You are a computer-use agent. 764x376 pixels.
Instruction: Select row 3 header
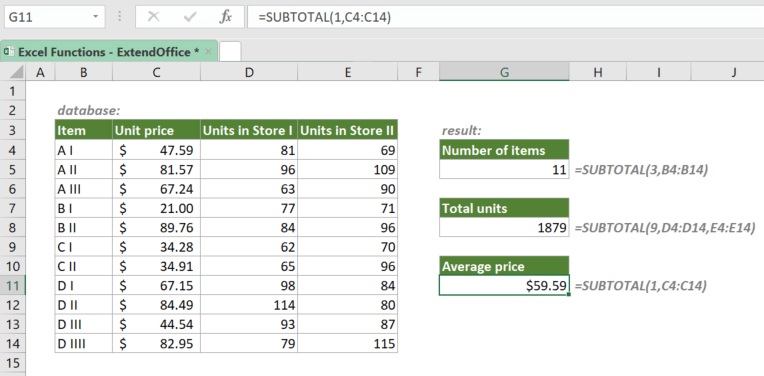point(13,130)
